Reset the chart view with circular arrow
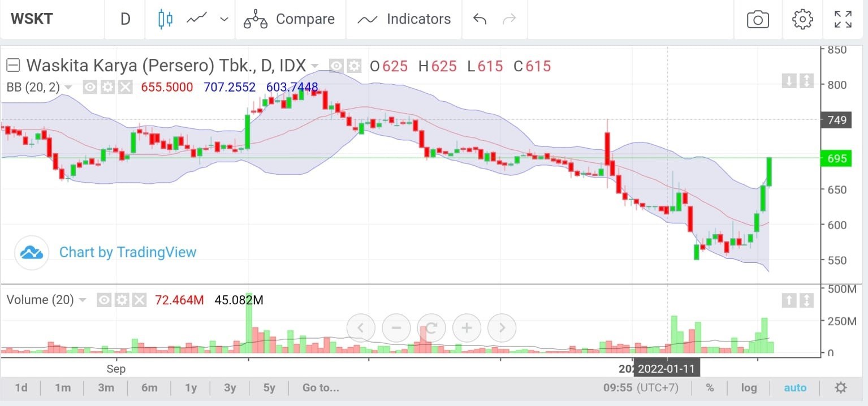Image resolution: width=868 pixels, height=406 pixels. [432, 327]
